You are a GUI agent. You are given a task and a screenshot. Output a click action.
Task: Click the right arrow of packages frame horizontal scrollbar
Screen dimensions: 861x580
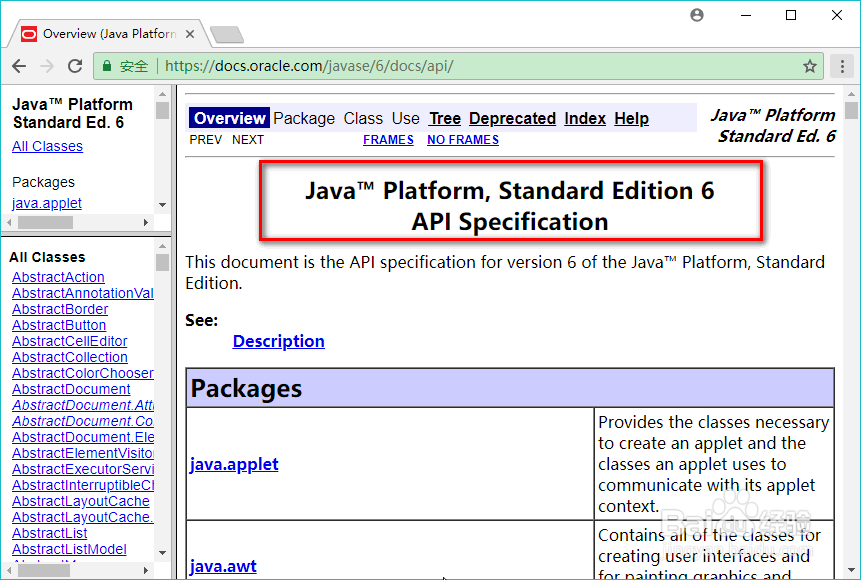click(146, 222)
